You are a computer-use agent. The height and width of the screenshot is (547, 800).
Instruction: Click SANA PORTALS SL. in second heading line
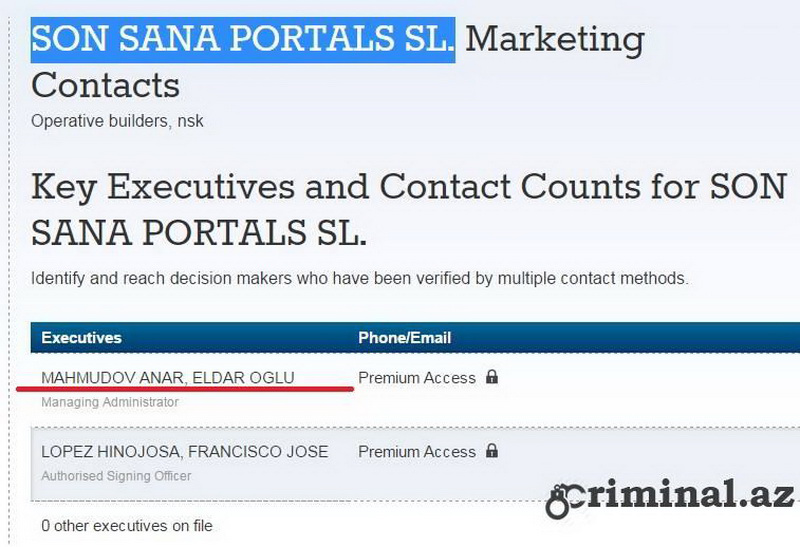199,233
